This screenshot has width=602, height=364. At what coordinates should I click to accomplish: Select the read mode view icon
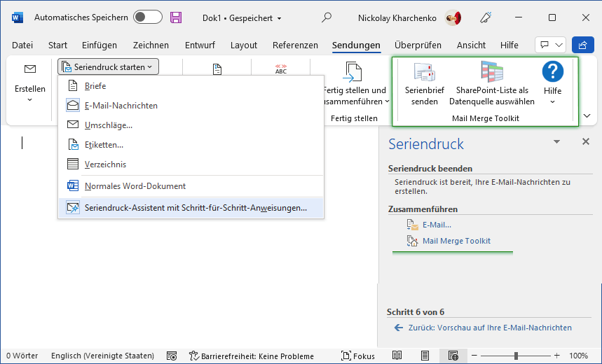point(397,356)
